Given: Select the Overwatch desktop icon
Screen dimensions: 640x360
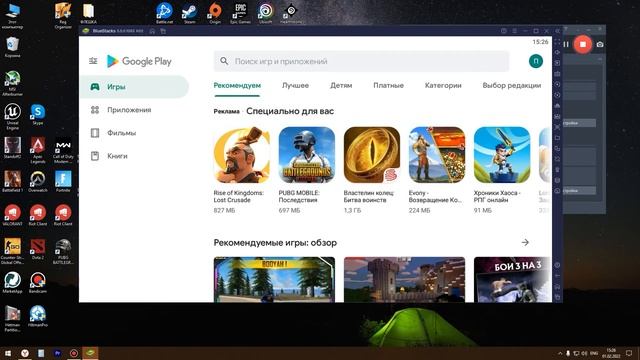Looking at the screenshot, I should [x=38, y=182].
